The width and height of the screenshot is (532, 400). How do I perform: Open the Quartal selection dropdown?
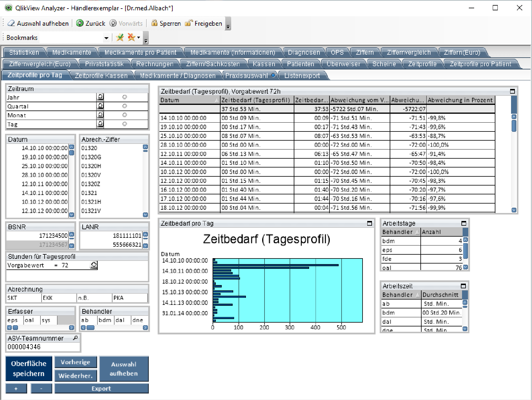pyautogui.click(x=100, y=106)
